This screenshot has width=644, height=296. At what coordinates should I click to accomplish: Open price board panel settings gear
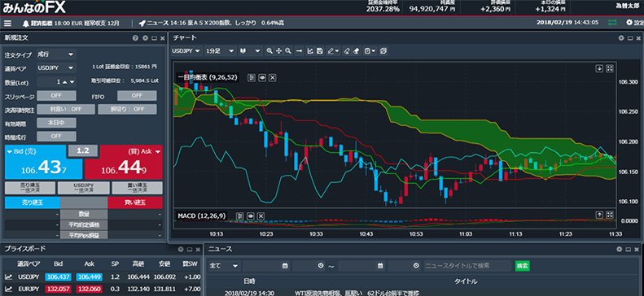click(x=181, y=250)
